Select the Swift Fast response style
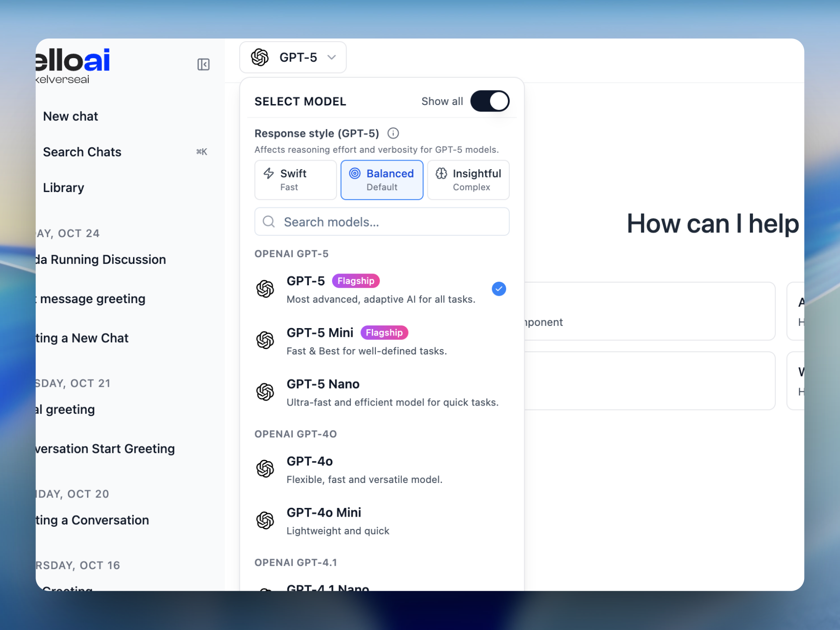The height and width of the screenshot is (630, 840). (x=295, y=180)
